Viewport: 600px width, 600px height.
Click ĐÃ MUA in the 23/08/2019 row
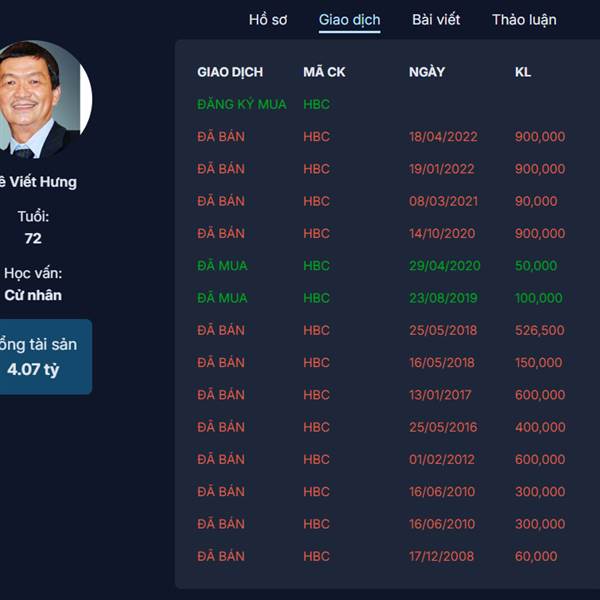pyautogui.click(x=222, y=298)
